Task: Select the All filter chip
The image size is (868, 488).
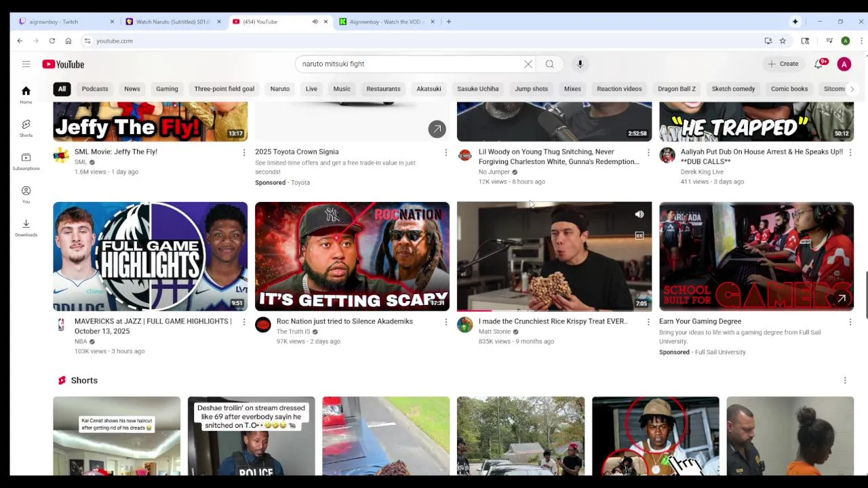Action: 62,89
